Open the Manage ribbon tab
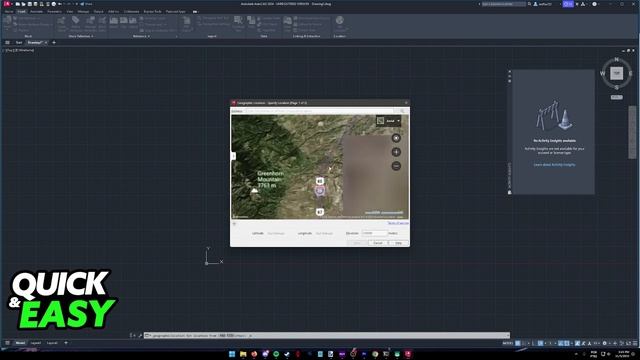The height and width of the screenshot is (360, 640). pyautogui.click(x=83, y=11)
